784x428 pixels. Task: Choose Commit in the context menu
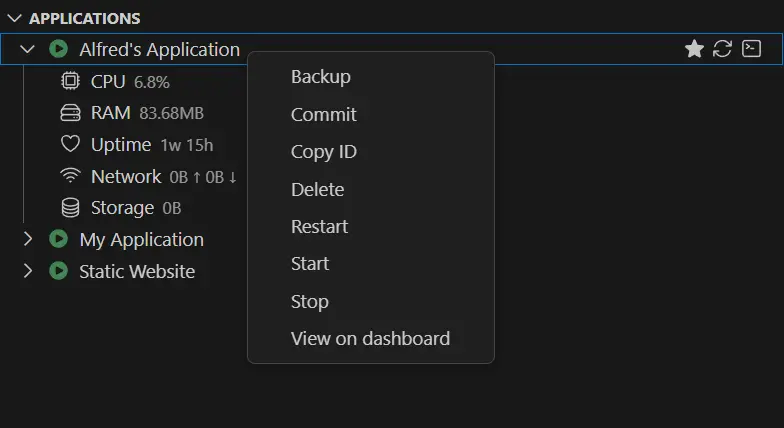pos(323,114)
